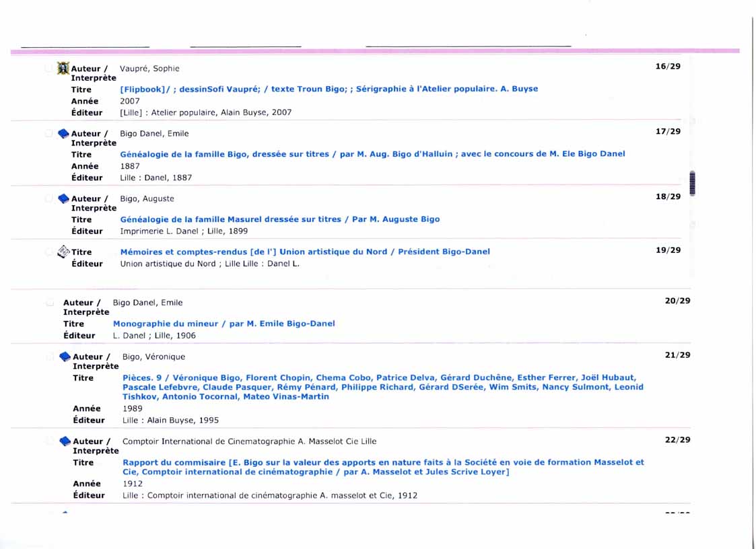Select checkbox for Bigo, Auguste record
The image size is (756, 549).
point(48,198)
